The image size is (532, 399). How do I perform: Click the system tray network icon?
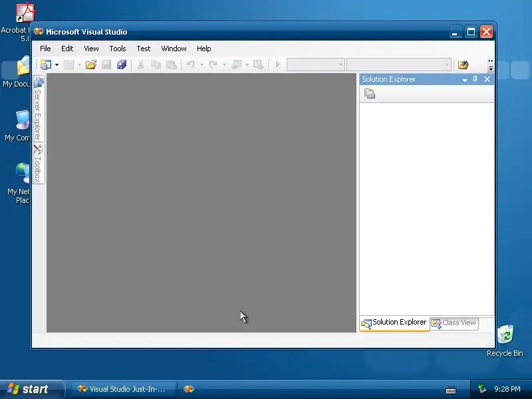tap(482, 389)
